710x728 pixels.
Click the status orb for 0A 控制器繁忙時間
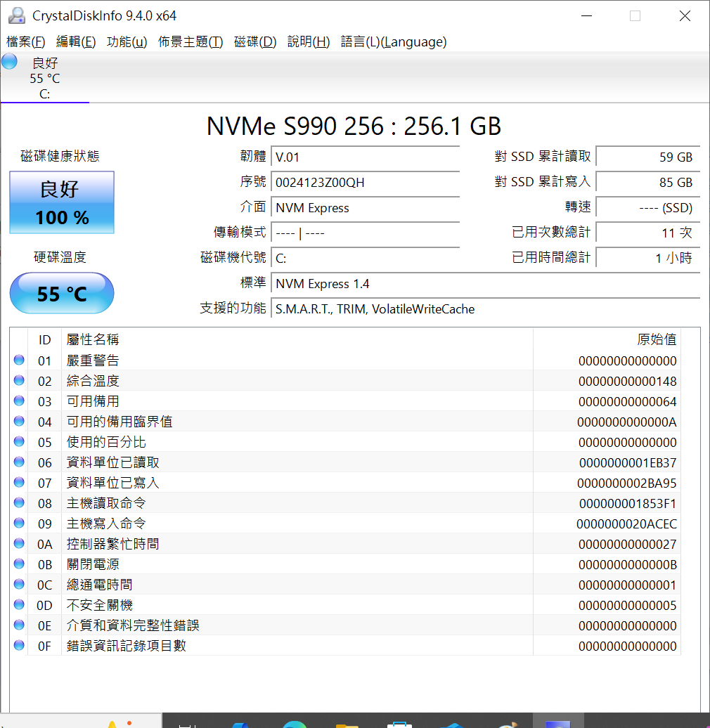19,544
